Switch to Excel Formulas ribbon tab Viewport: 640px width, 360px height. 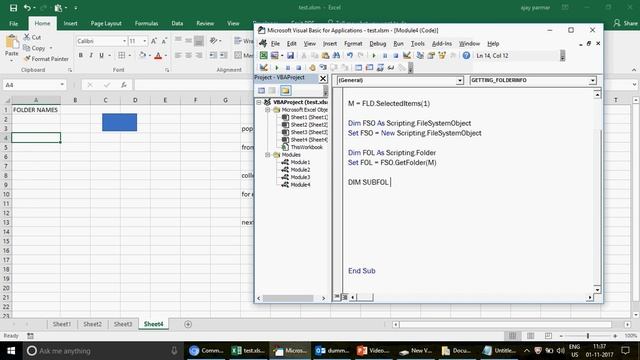click(x=147, y=23)
